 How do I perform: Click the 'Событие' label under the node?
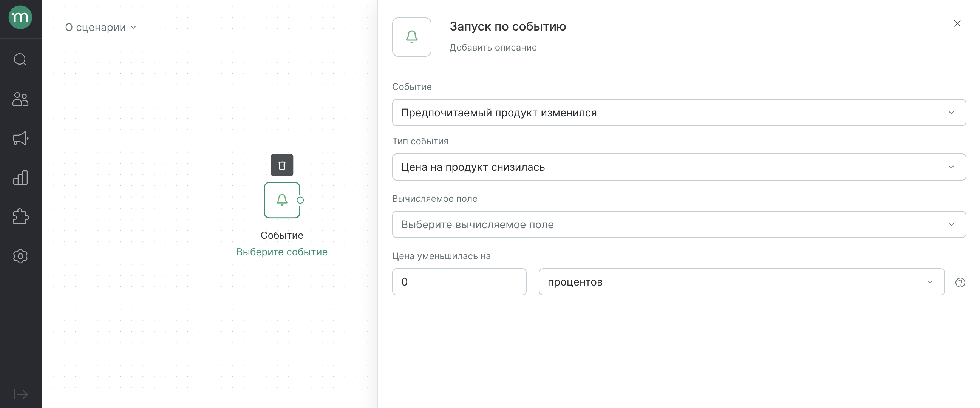(x=282, y=235)
